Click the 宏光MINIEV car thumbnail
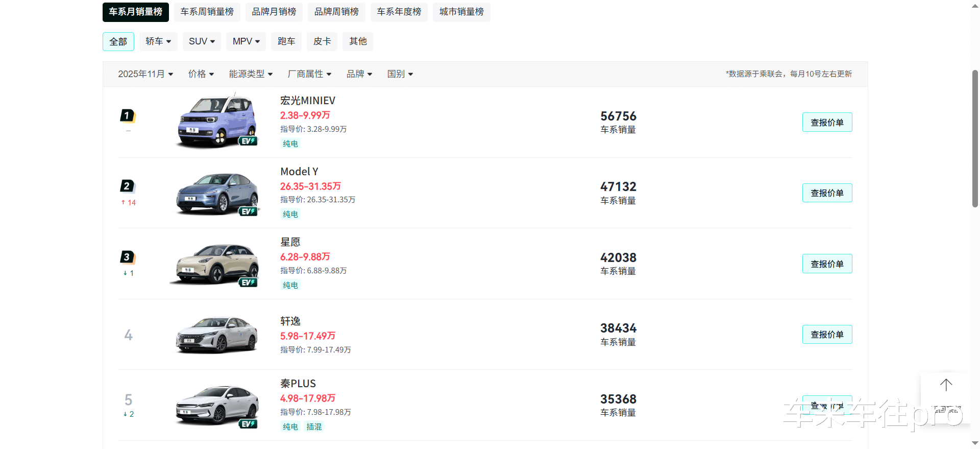The image size is (980, 449). pyautogui.click(x=216, y=122)
